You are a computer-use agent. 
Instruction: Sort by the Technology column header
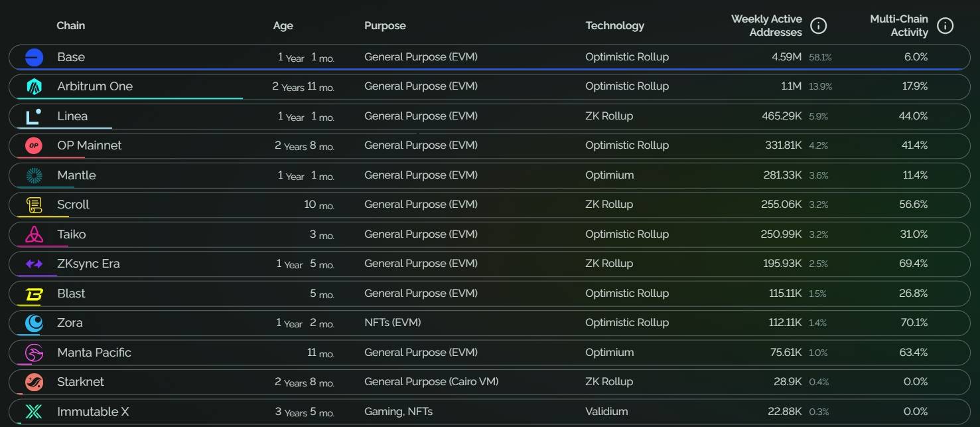pyautogui.click(x=615, y=26)
